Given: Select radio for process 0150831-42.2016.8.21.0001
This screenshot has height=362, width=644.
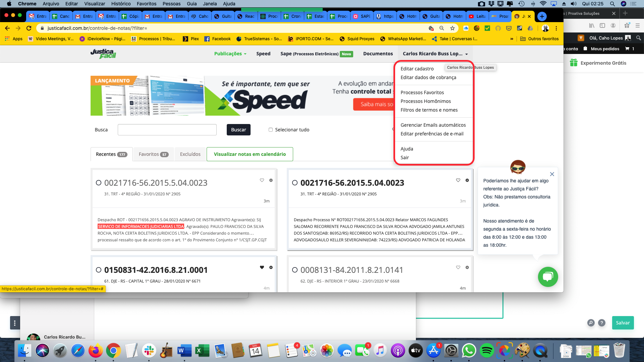Looking at the screenshot, I should tap(99, 270).
